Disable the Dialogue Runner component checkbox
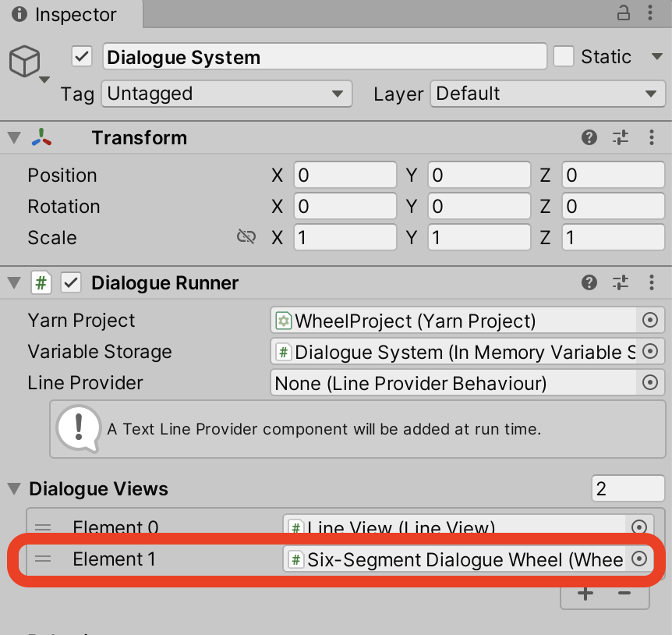 tap(72, 282)
